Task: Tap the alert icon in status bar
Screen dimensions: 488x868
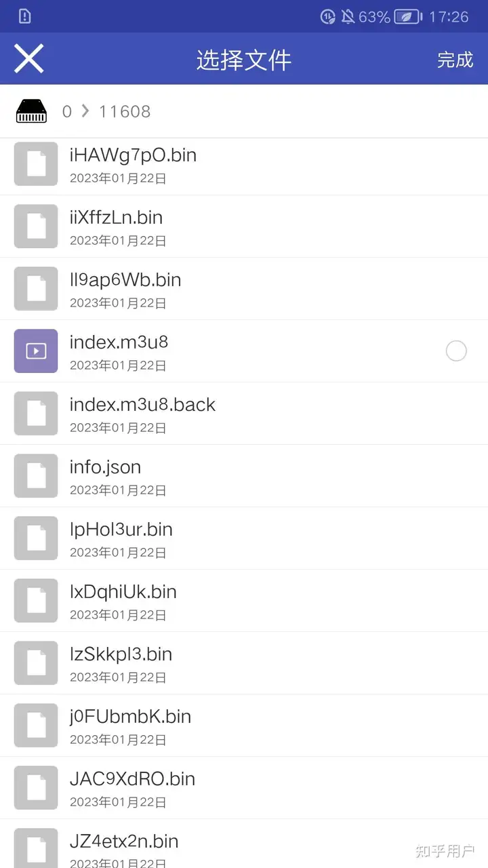Action: click(x=25, y=16)
